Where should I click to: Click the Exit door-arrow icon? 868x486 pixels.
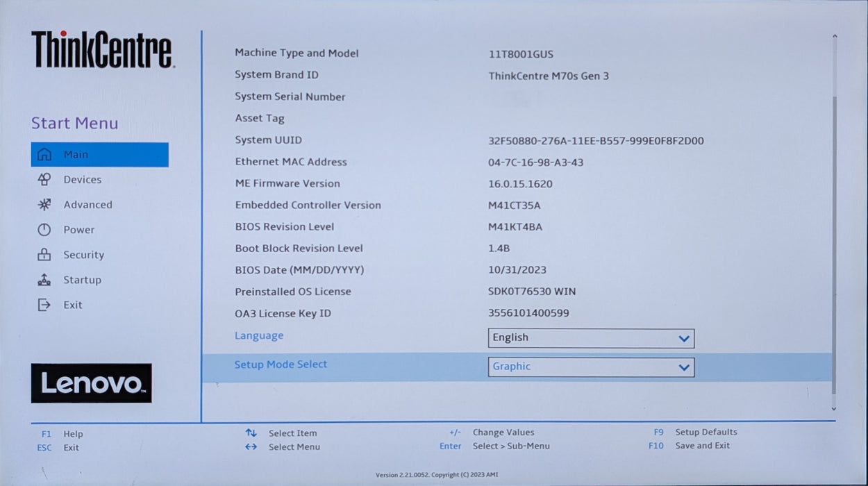click(44, 305)
